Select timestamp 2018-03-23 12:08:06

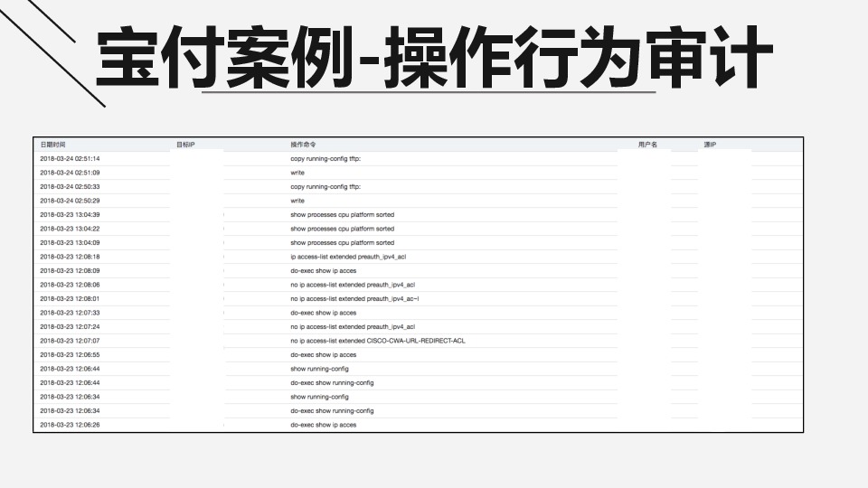(x=70, y=285)
